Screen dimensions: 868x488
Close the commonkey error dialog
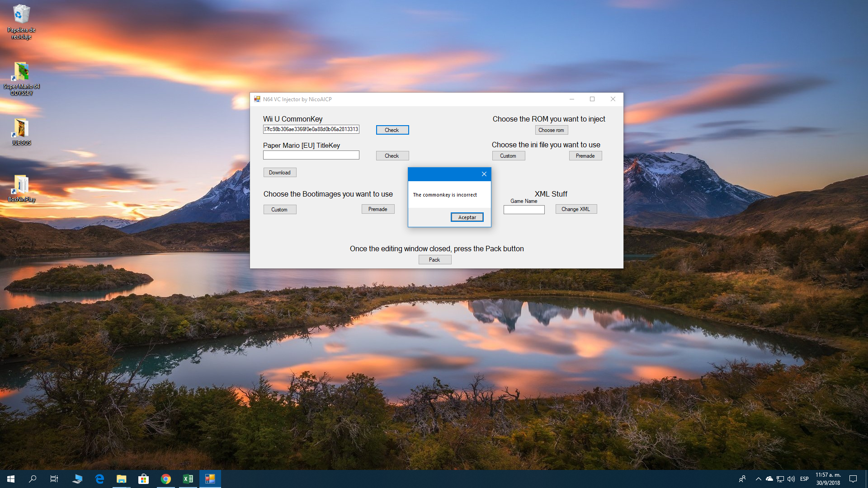coord(484,174)
